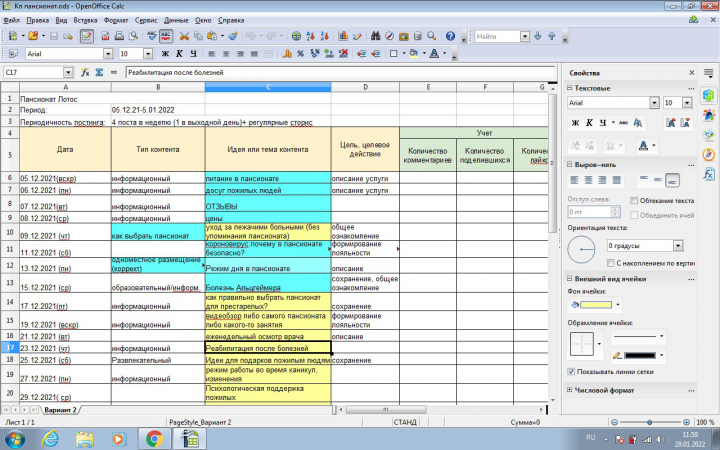Open Name Box C17 dropdown arrow
This screenshot has width=720, height=450.
click(68, 73)
